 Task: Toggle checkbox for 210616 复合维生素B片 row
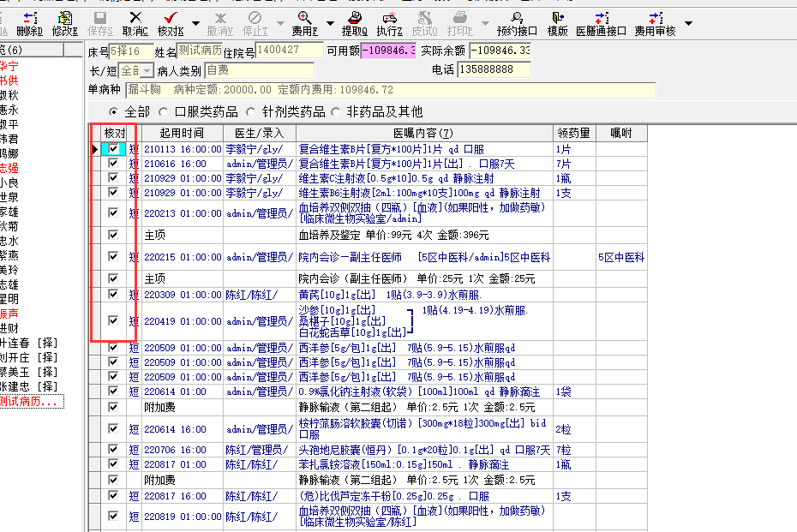tap(113, 163)
